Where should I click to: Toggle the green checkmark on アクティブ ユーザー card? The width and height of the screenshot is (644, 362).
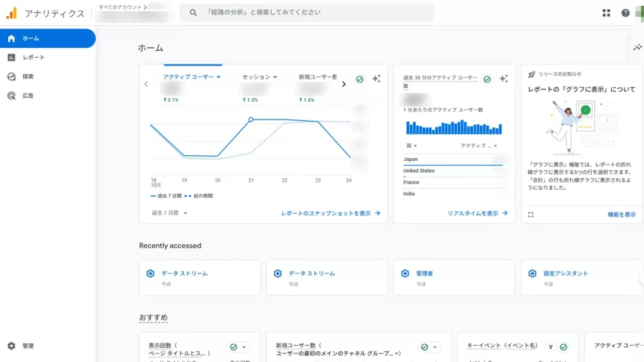358,79
